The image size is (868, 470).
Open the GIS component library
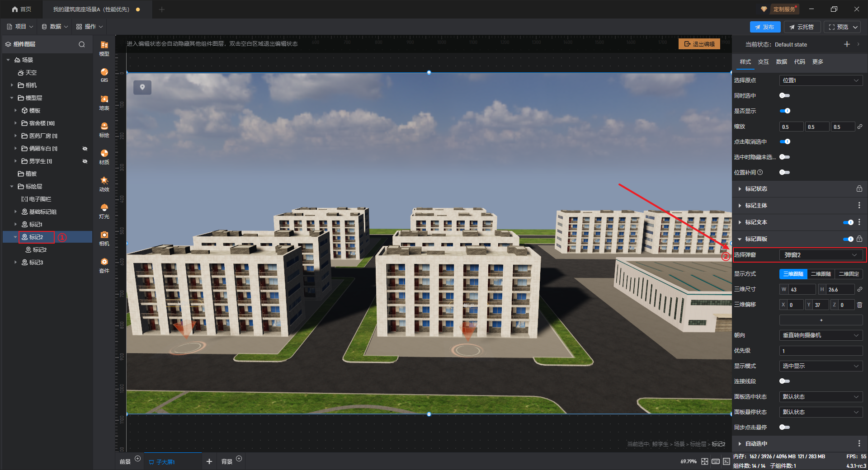coord(104,75)
